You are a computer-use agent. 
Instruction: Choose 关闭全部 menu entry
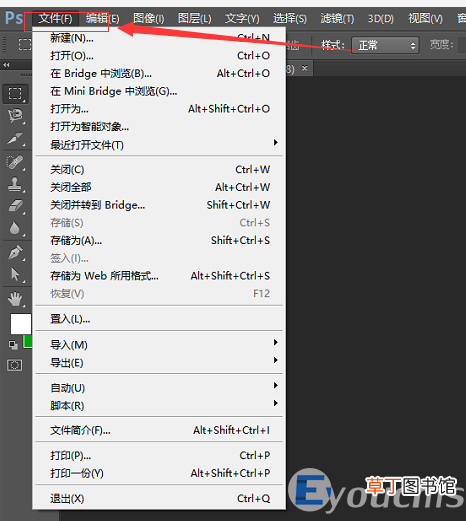tap(159, 187)
